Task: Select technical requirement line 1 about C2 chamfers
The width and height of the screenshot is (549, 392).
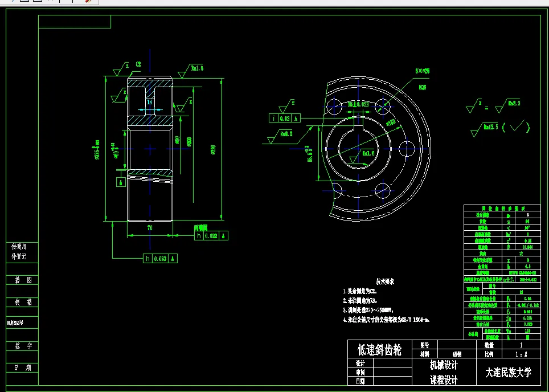Action: [360, 291]
